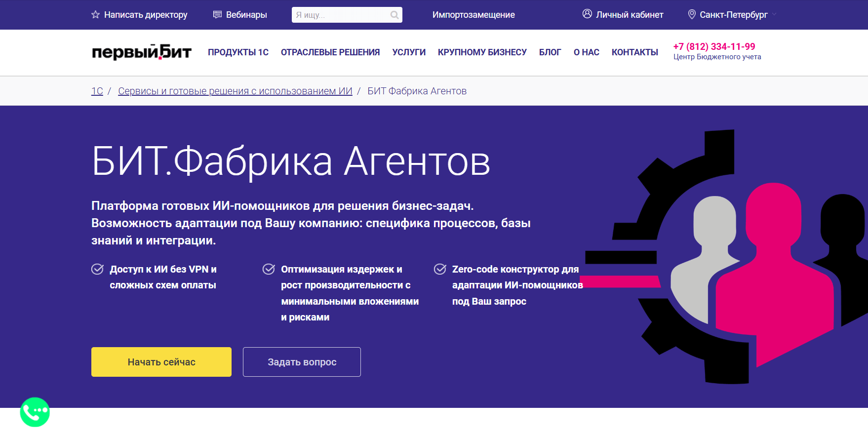The width and height of the screenshot is (868, 437).
Task: Open the Сервисы и готовые решения breadcrumb
Action: pyautogui.click(x=235, y=91)
